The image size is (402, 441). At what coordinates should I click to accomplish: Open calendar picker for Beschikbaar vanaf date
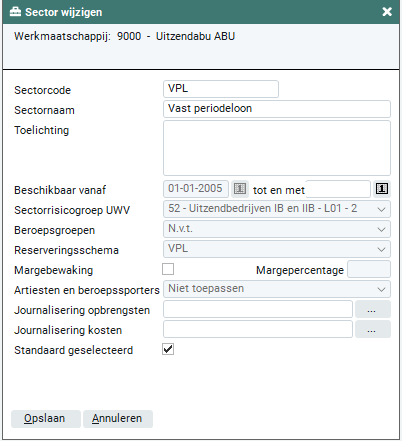click(x=240, y=189)
